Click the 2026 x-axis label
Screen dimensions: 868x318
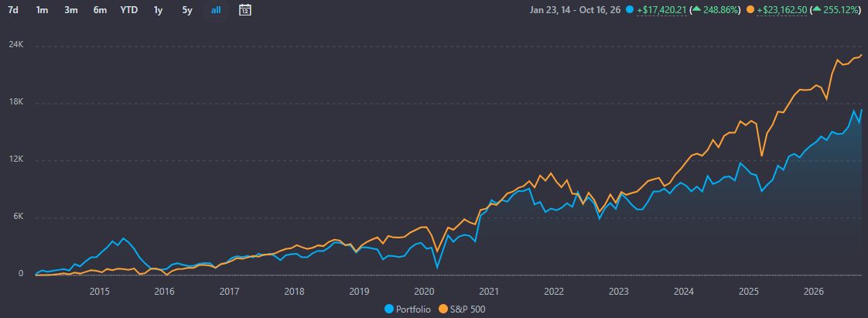coord(814,292)
